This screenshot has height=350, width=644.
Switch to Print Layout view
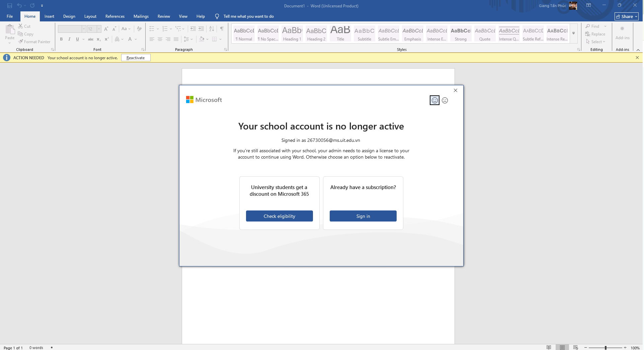562,347
